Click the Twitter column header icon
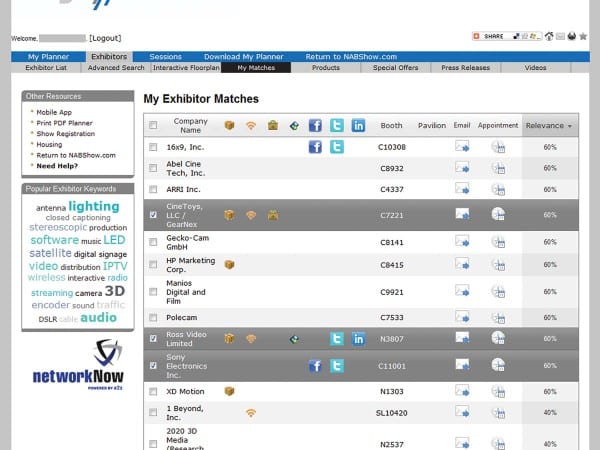600x450 pixels. pyautogui.click(x=337, y=126)
